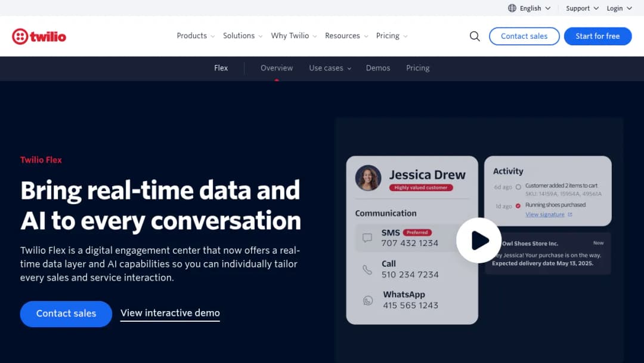
Task: Switch to the Overview tab
Action: pos(277,68)
